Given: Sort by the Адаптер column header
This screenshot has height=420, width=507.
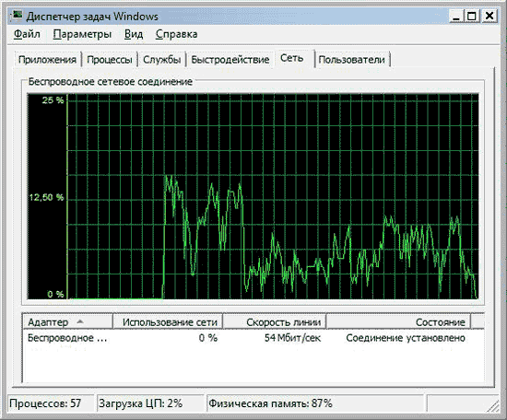Looking at the screenshot, I should [x=68, y=321].
